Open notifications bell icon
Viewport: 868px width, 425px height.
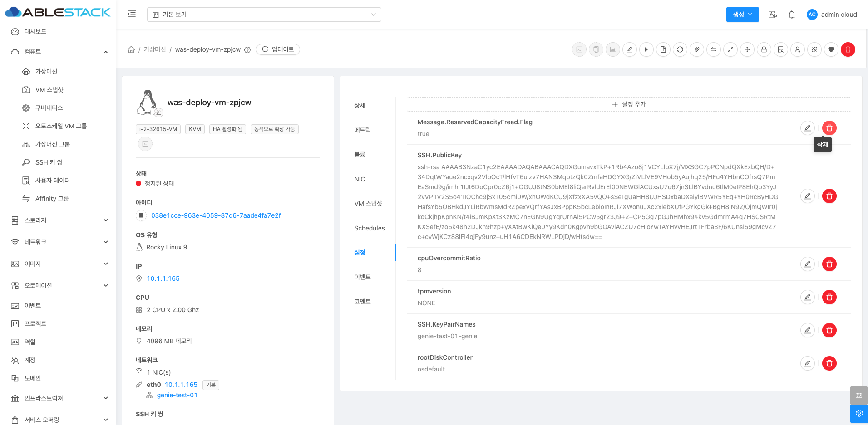(791, 15)
